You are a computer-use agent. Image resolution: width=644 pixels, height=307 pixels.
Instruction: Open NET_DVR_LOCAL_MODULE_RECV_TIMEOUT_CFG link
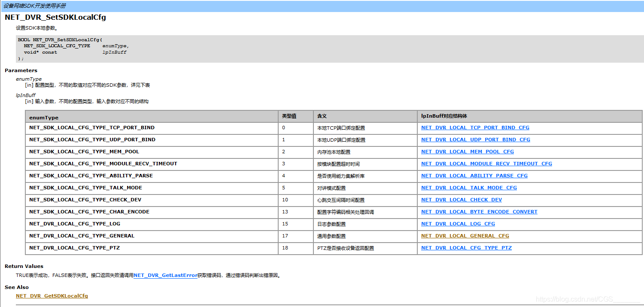click(x=486, y=164)
